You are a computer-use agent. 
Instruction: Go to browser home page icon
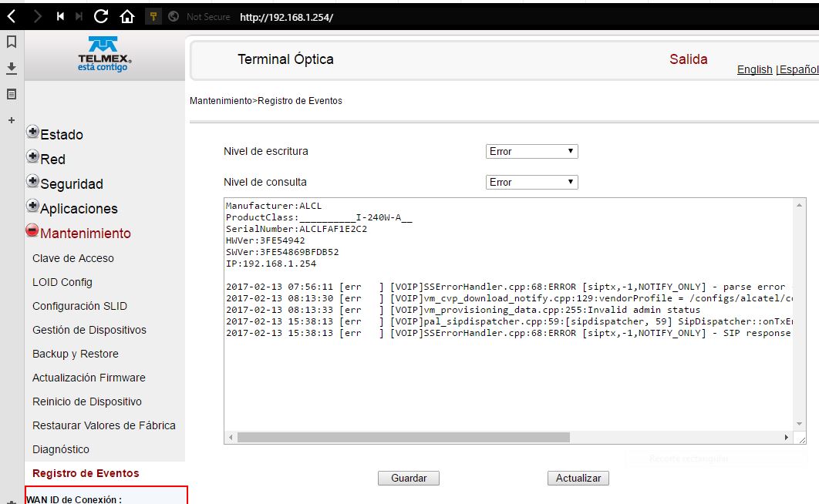click(127, 16)
